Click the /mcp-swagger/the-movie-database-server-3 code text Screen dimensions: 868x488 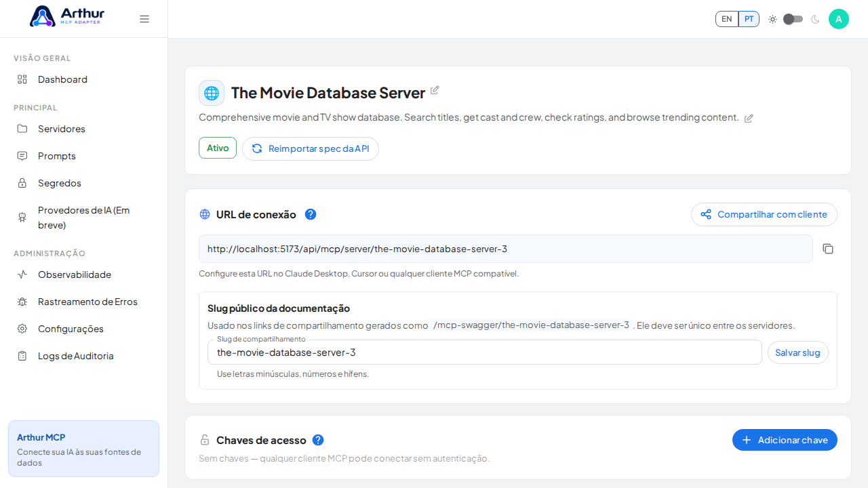click(x=531, y=325)
